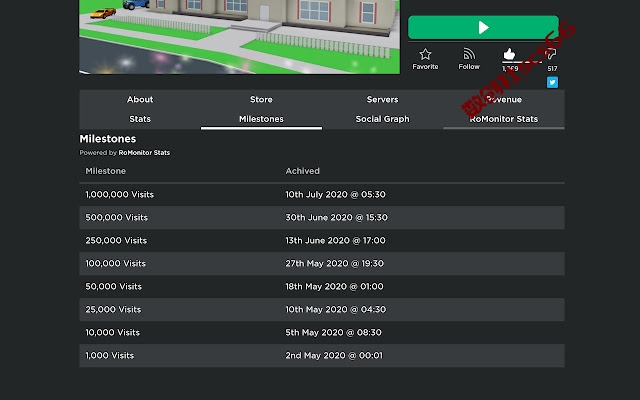
Task: Click the date 10th May 2020 @ 04:30
Action: 336,309
